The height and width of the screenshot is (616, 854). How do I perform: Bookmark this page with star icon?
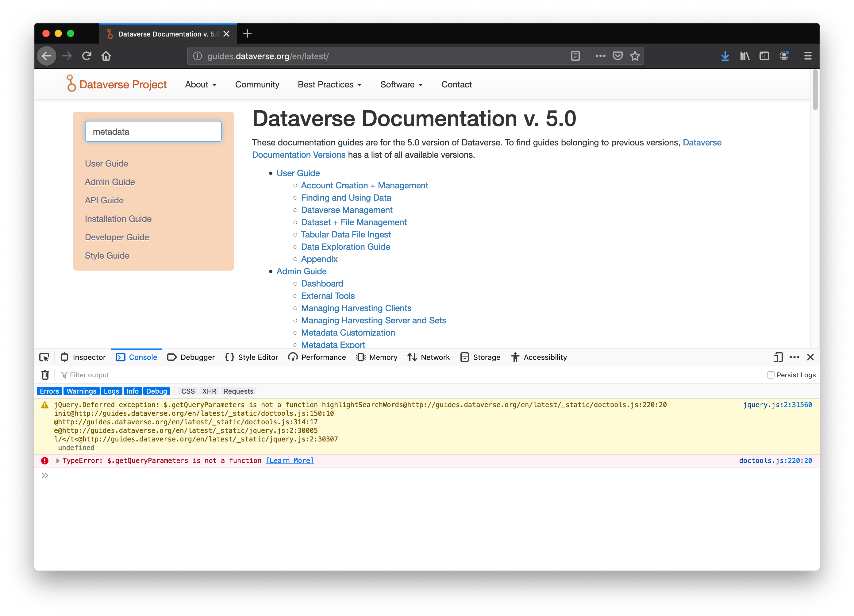[635, 56]
